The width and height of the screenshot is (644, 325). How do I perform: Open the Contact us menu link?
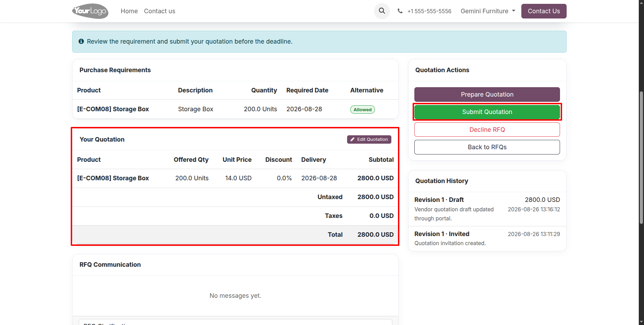160,11
